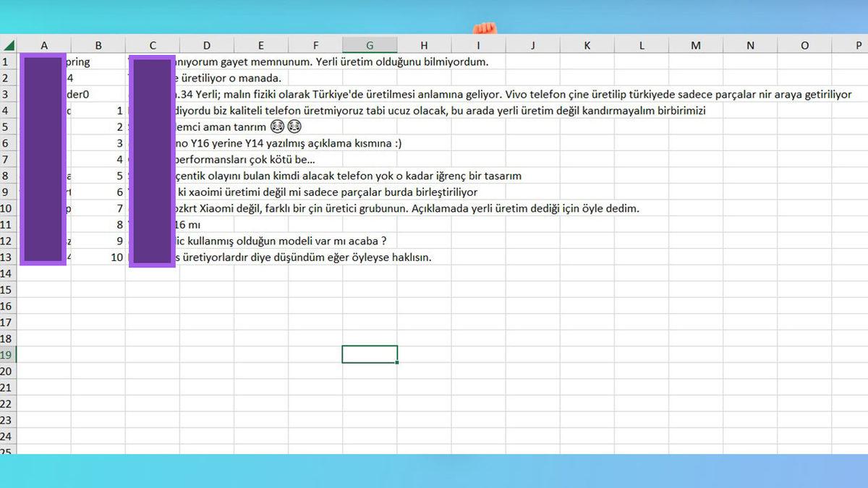Click the cell containing number 5 in column B

(119, 176)
